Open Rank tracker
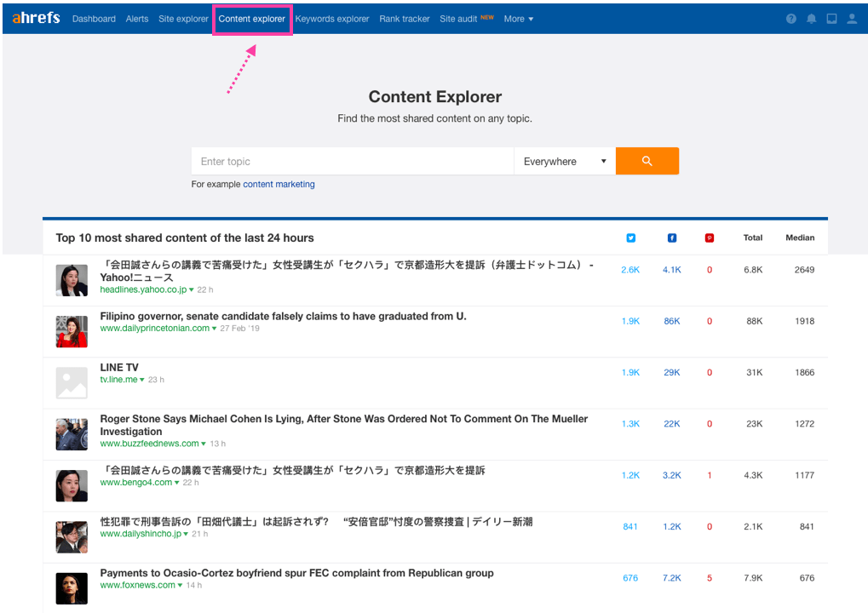Screen dimensions: 868x613 pyautogui.click(x=404, y=19)
